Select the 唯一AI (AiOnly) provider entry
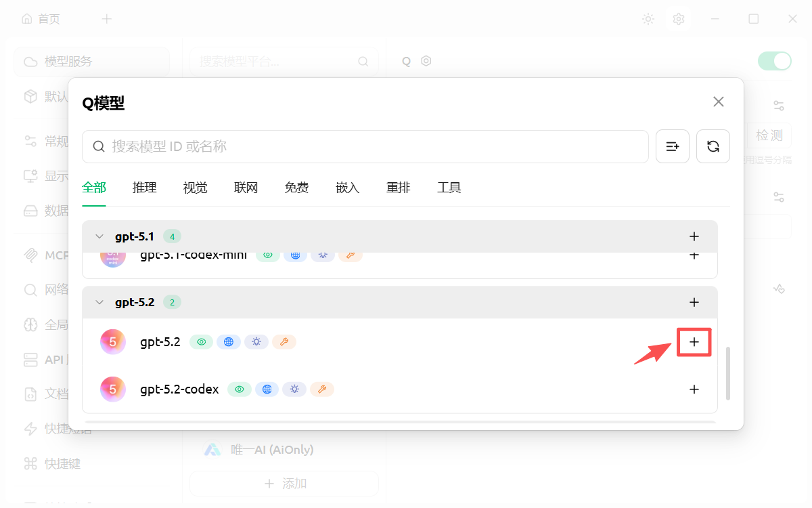The width and height of the screenshot is (812, 508). point(284,450)
